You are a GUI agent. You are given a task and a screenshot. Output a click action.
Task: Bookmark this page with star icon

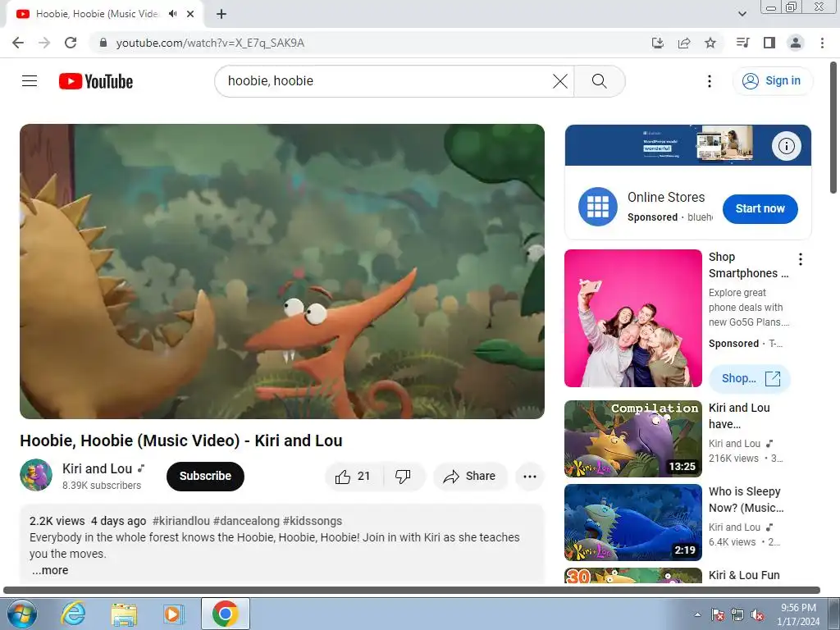[x=710, y=43]
